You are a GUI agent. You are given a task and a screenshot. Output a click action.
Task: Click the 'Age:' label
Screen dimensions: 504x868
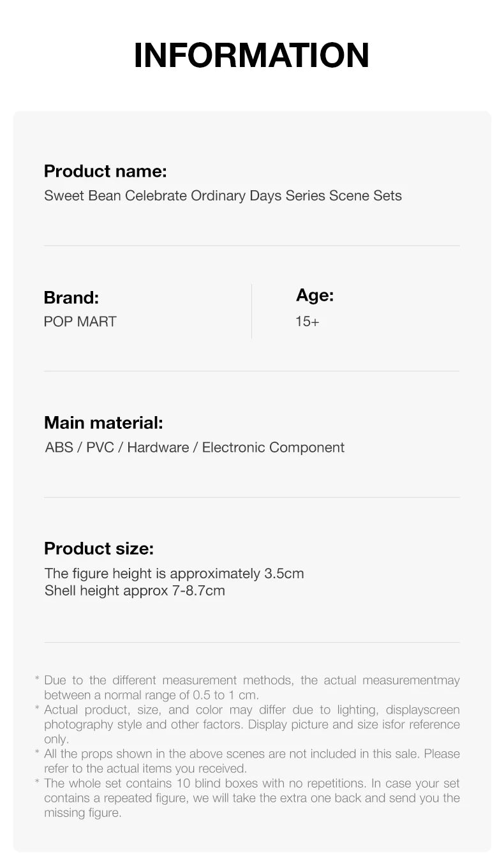315,295
